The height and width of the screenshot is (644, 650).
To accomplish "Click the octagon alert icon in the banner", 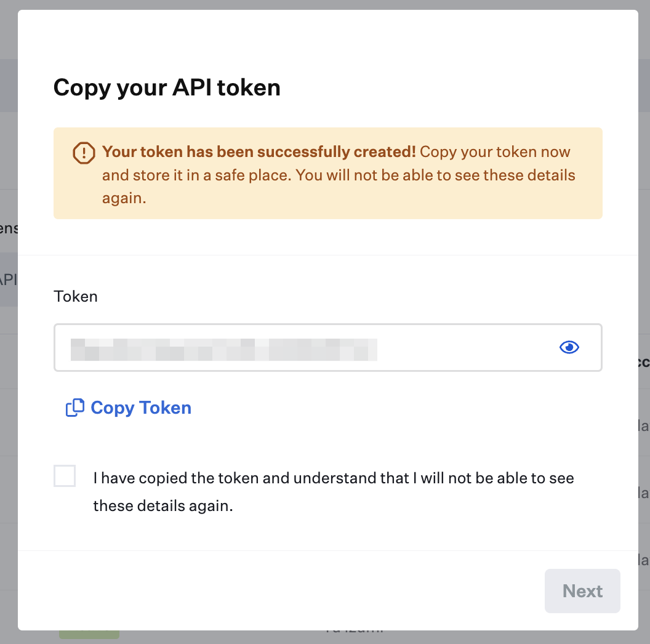I will 84,153.
